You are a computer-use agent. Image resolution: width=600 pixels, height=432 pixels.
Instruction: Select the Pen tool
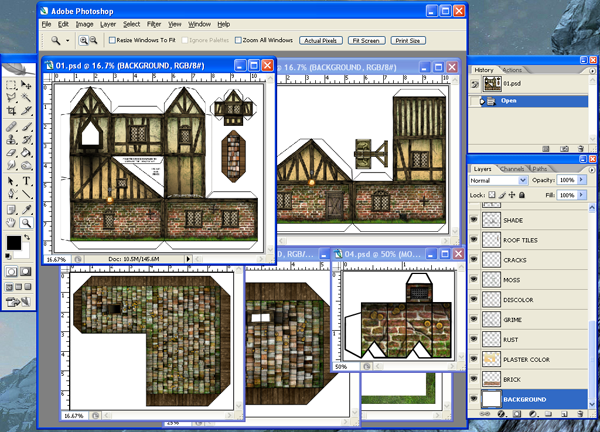(11, 194)
